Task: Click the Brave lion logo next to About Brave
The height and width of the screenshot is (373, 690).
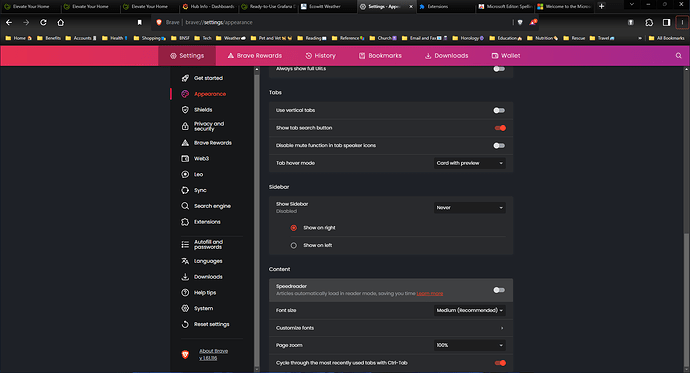Action: click(185, 355)
